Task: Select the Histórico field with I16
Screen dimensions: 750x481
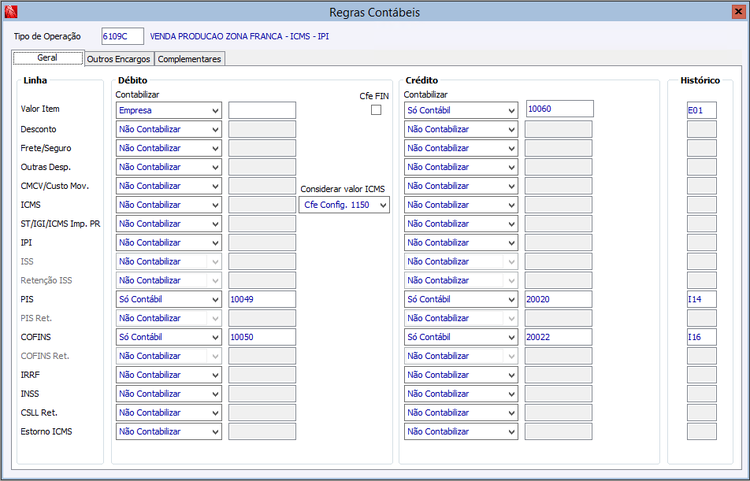Action: (701, 337)
